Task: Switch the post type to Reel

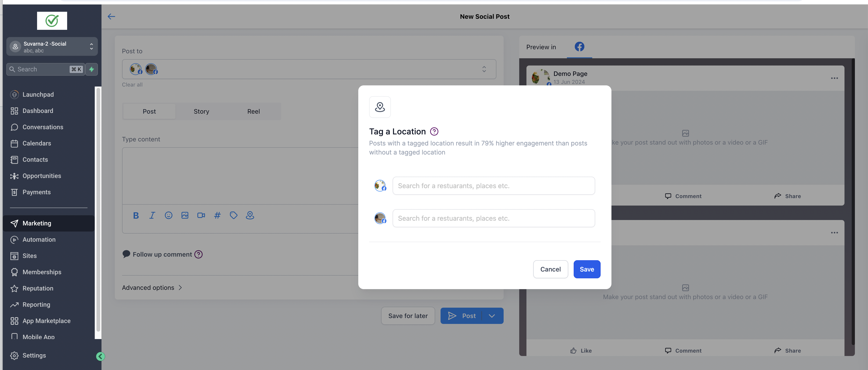Action: (253, 111)
